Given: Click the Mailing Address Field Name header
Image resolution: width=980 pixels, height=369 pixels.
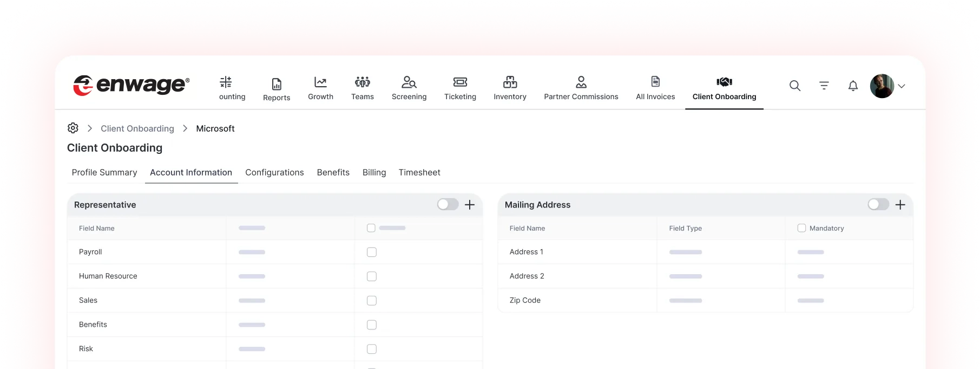Looking at the screenshot, I should 527,228.
